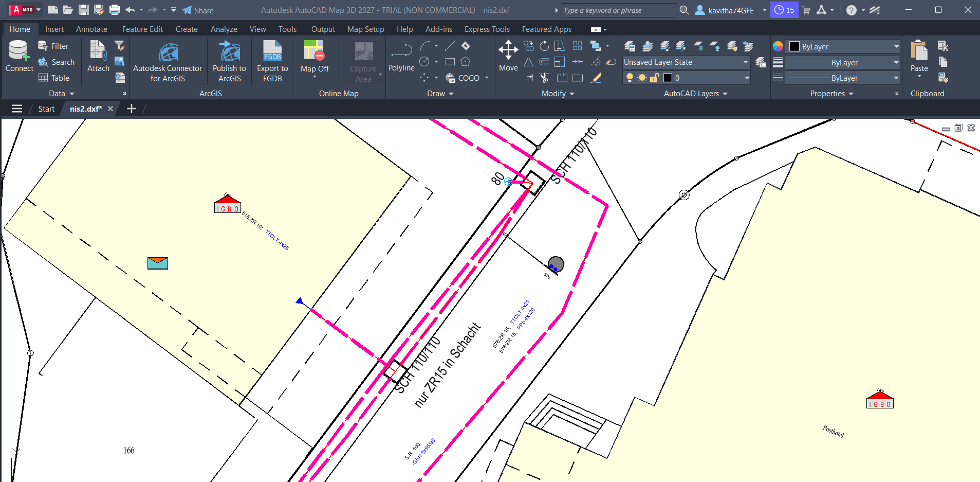Viewport: 980px width, 482px height.
Task: Click the Freeze layer icon
Action: pyautogui.click(x=698, y=46)
